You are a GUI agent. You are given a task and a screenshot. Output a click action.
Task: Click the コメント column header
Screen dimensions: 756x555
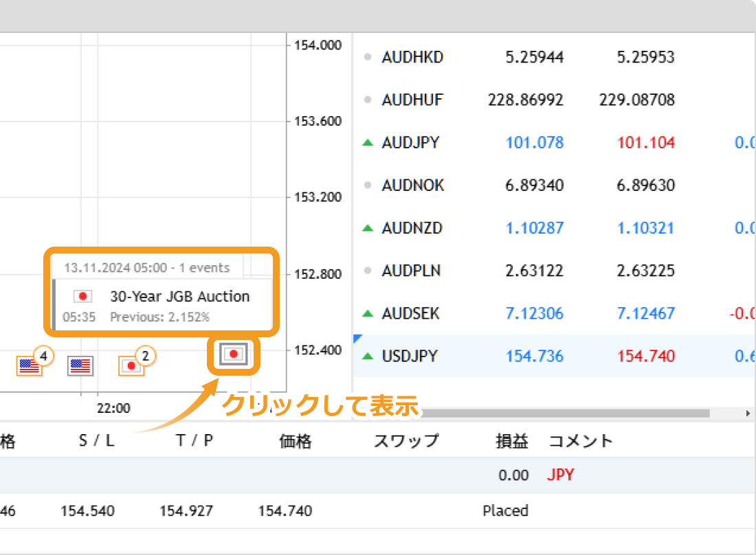click(581, 441)
